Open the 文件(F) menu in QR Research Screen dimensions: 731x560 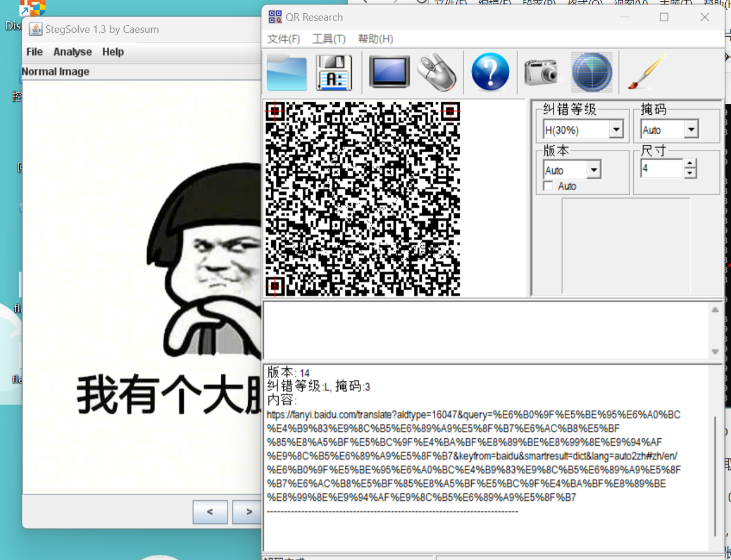coord(283,39)
